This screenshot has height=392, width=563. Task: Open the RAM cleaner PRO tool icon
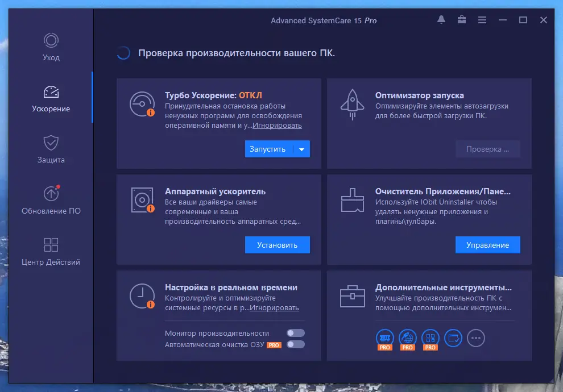click(x=384, y=336)
